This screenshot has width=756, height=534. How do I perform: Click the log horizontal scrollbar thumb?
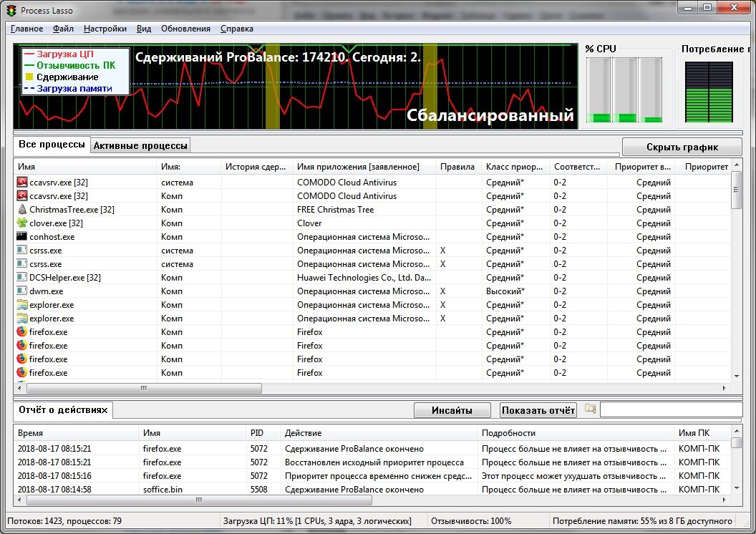click(199, 500)
